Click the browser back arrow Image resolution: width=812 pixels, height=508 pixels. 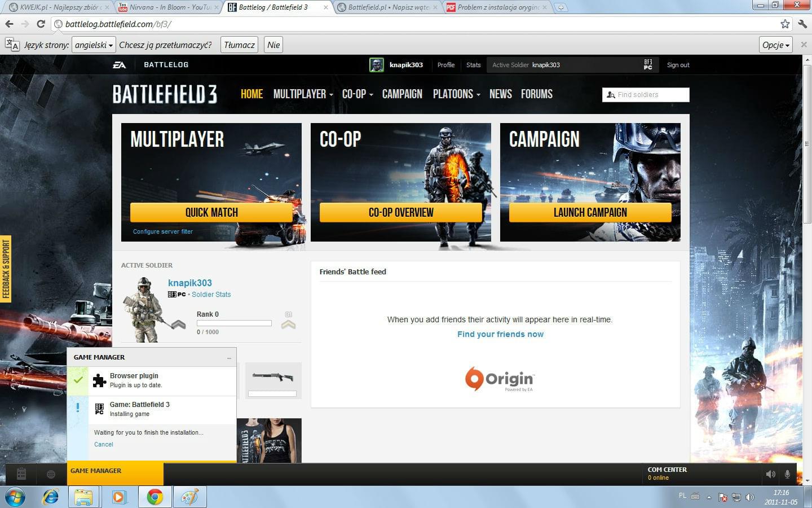tap(9, 24)
